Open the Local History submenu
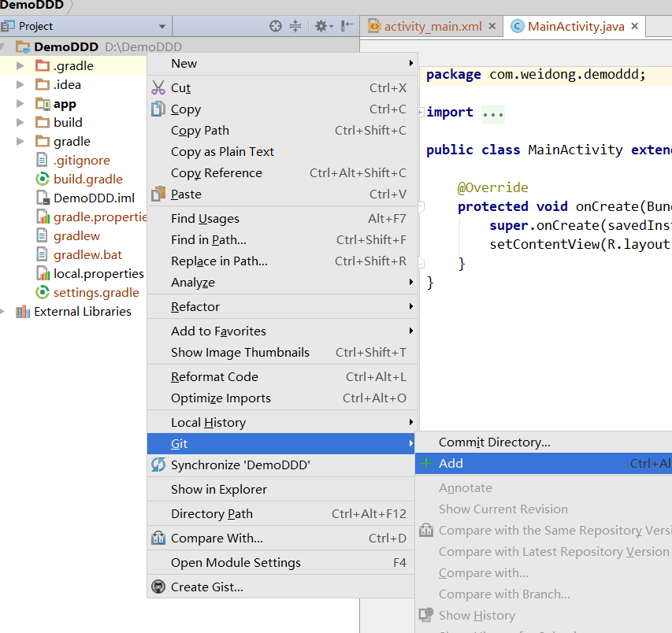The width and height of the screenshot is (672, 633). (x=280, y=422)
